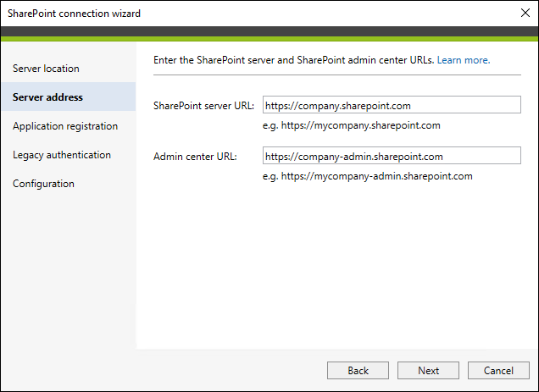This screenshot has width=539, height=392.
Task: Click the SharePoint server URL field
Action: [392, 105]
